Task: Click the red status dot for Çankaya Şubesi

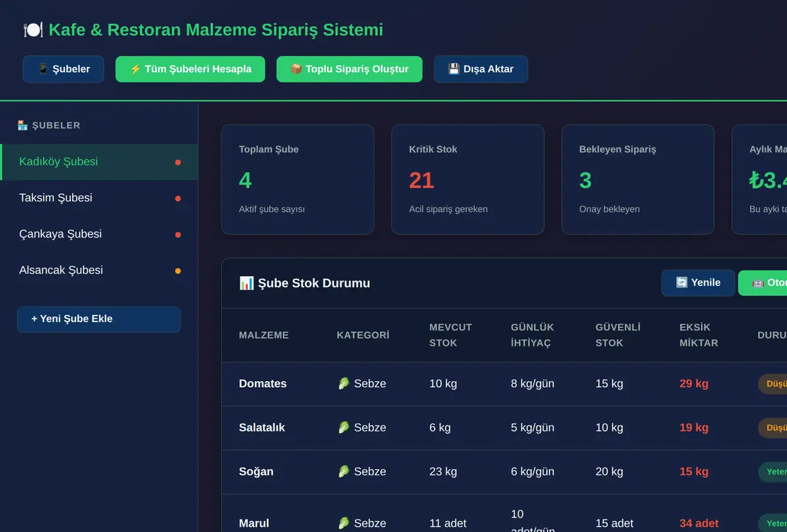Action: [178, 235]
